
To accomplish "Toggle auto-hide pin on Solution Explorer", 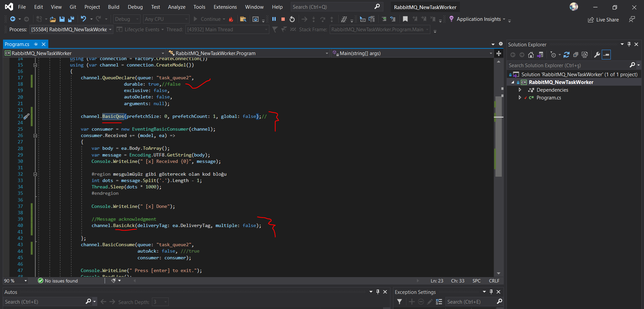I will [629, 44].
